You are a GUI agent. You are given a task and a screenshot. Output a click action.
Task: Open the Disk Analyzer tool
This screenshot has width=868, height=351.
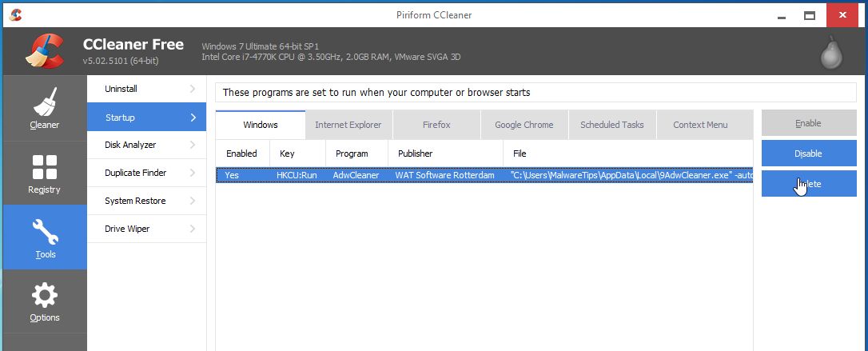[147, 145]
